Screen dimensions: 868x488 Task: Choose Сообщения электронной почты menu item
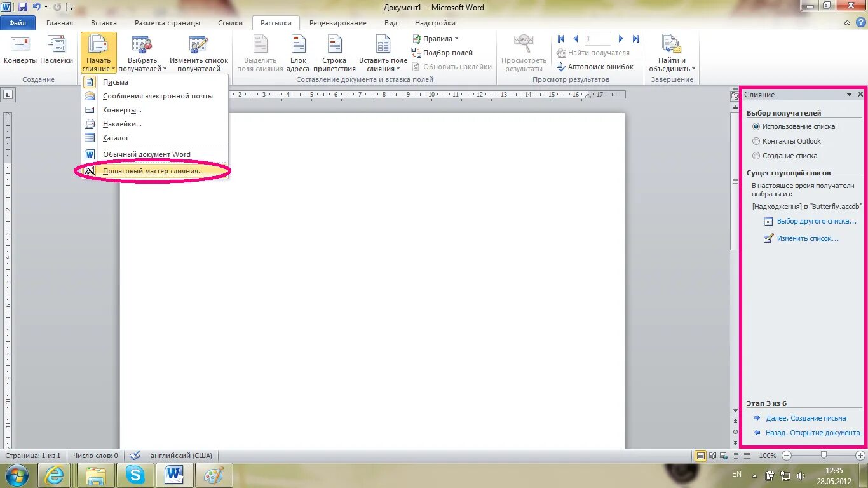tap(155, 96)
